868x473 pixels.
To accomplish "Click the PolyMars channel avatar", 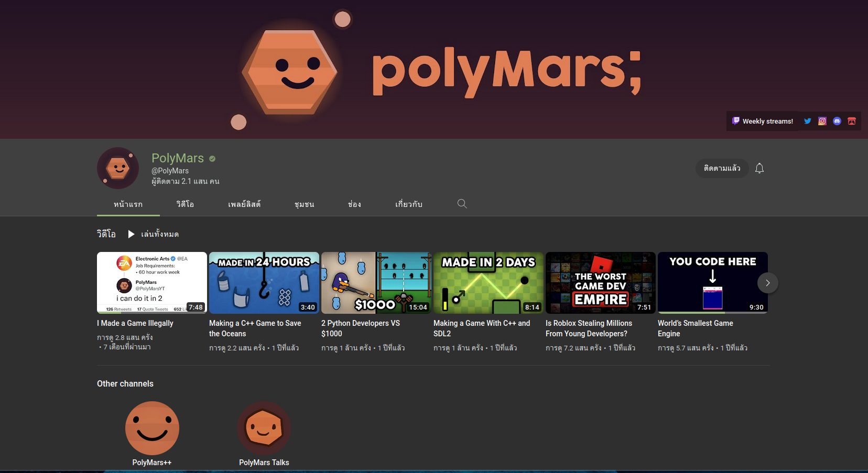I will tap(118, 168).
